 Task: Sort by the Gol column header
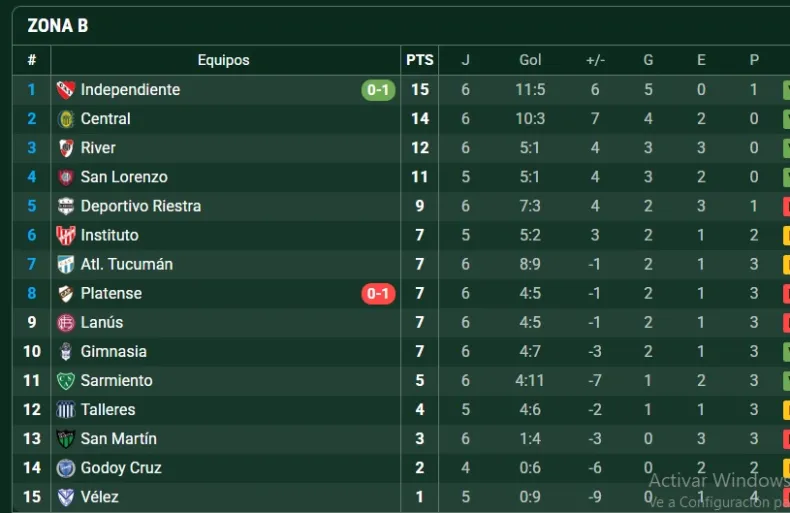[x=530, y=60]
